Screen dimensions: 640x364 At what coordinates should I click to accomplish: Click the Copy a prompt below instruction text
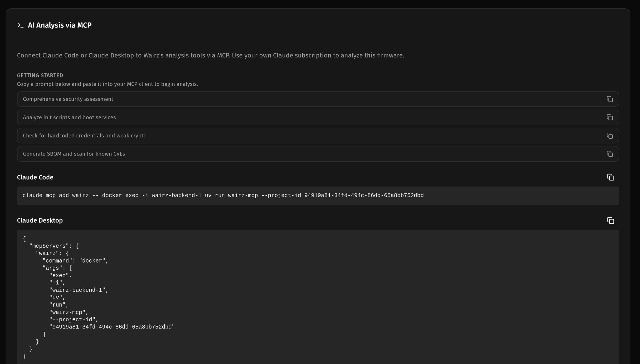coord(107,84)
